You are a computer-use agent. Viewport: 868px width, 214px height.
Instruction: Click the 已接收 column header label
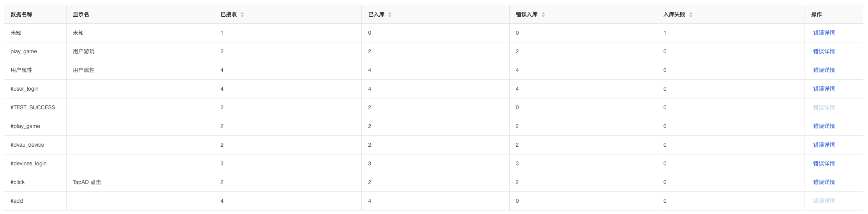229,14
